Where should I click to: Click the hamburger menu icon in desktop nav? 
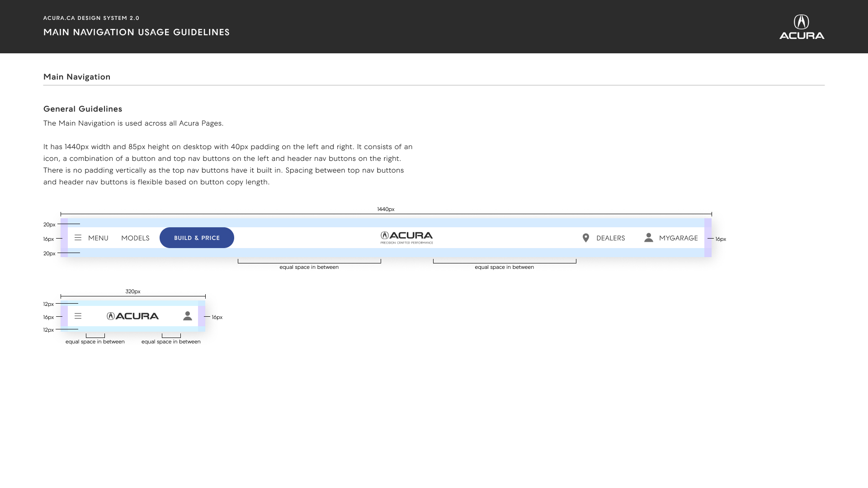click(x=78, y=238)
